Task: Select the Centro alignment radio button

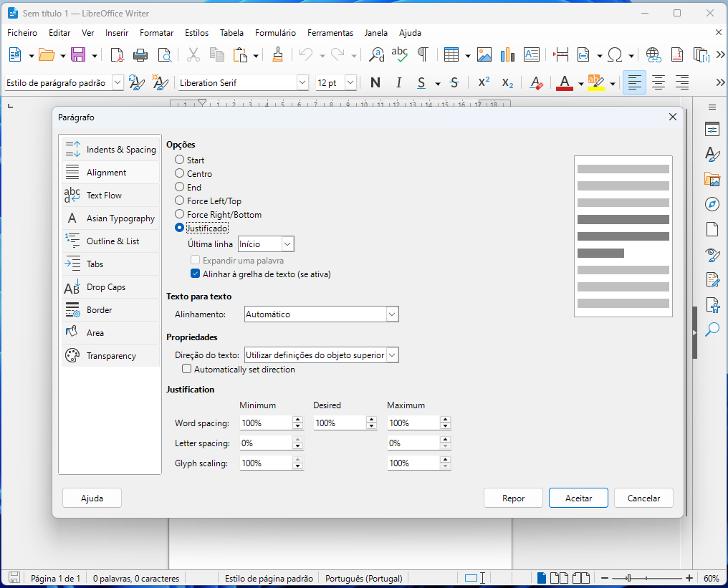Action: (180, 173)
